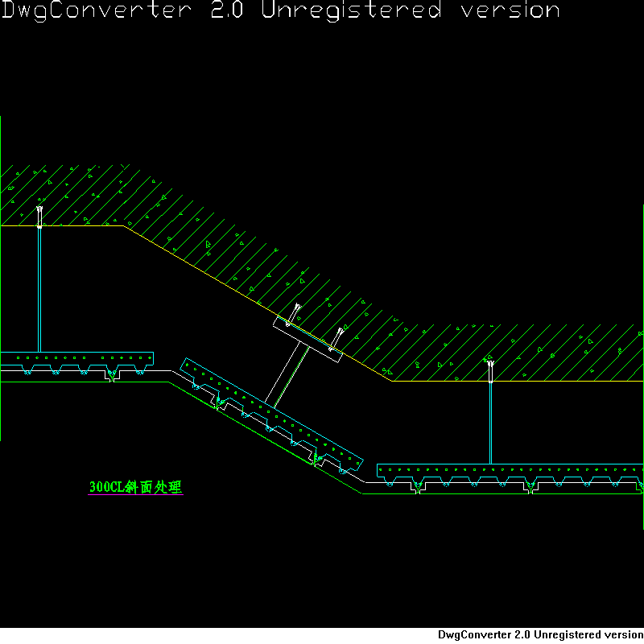Image resolution: width=644 pixels, height=644 pixels.
Task: Select the white angled bracket on the slope
Action: tap(308, 339)
